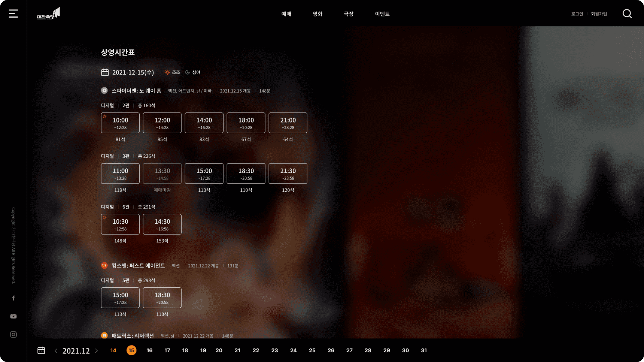Go to previous month arrow
Screen dimensions: 644x362
[x=56, y=351]
